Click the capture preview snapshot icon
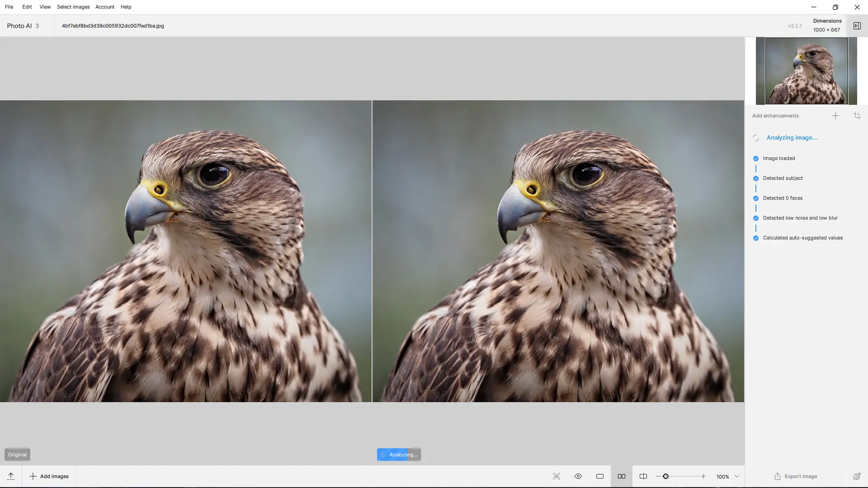 557,476
